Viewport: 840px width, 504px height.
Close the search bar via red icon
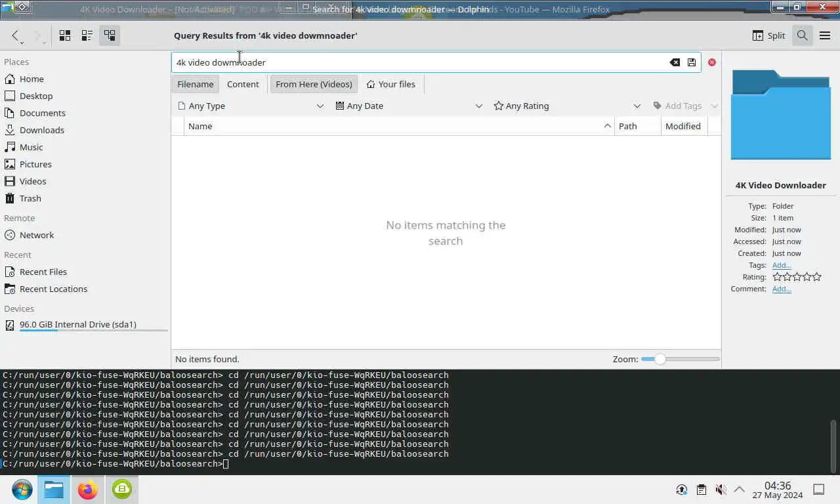712,62
